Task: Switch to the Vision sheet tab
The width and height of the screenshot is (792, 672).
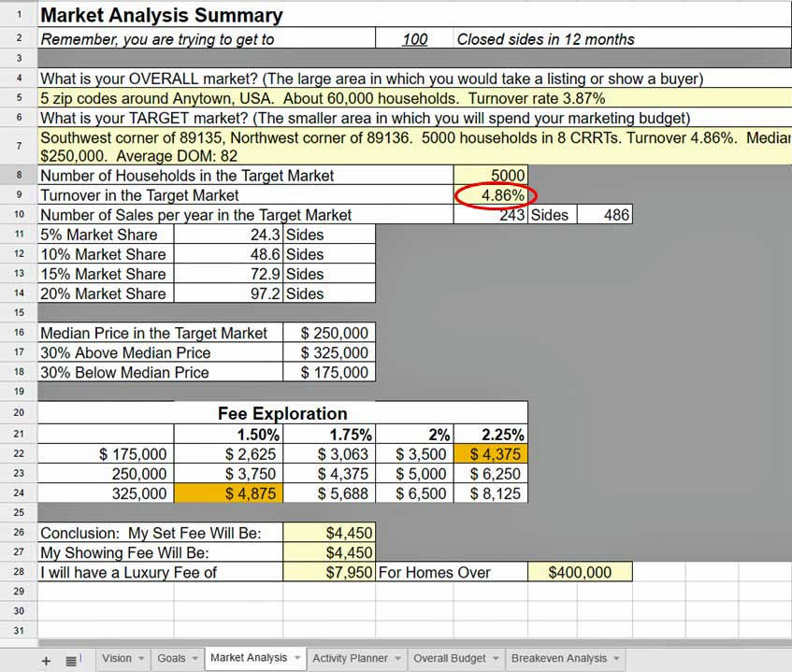Action: [116, 658]
